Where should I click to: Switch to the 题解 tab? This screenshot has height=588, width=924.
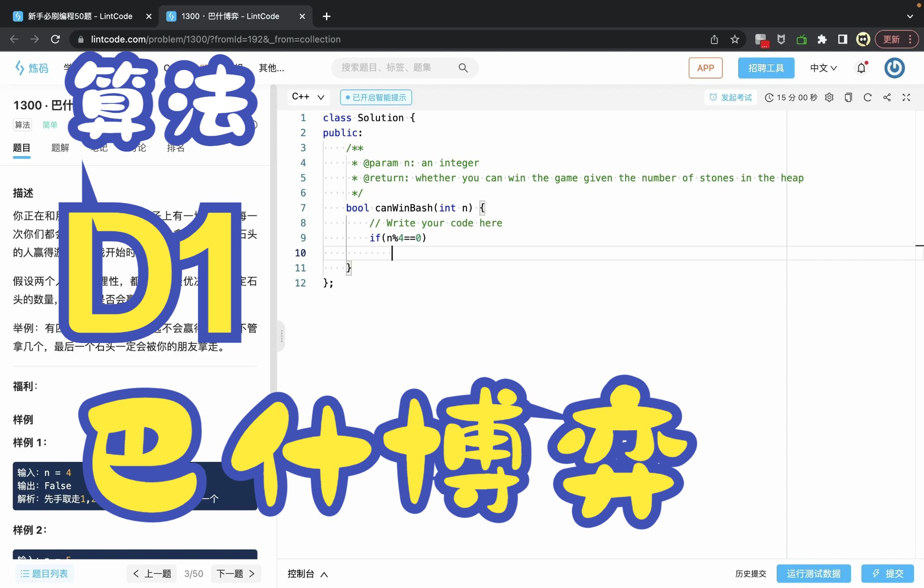pos(60,148)
